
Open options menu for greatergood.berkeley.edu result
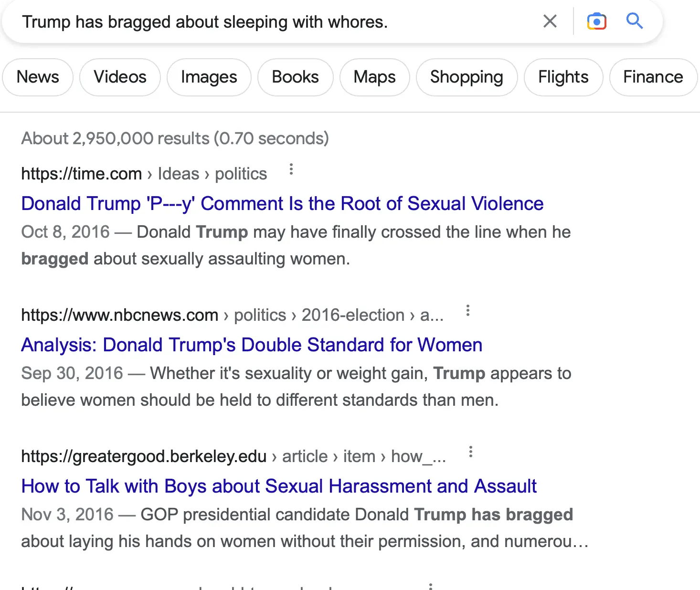471,452
